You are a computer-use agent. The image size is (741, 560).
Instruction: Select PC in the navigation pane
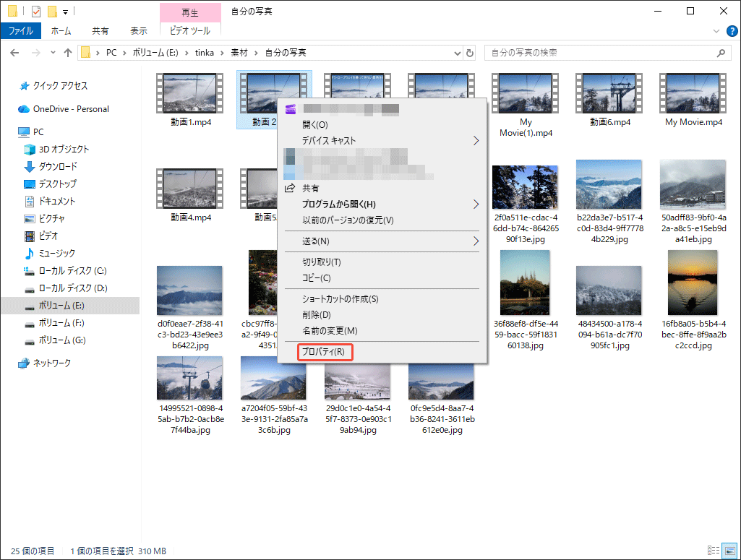[x=31, y=132]
